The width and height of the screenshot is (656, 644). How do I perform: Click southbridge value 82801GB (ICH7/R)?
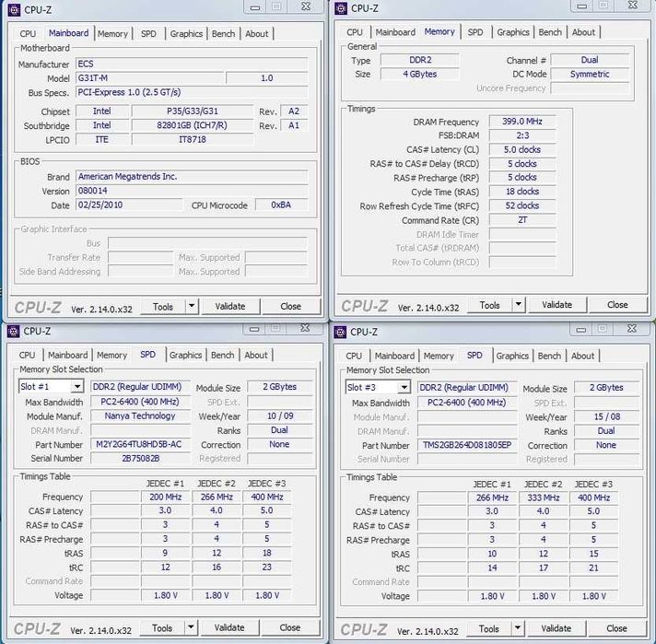[192, 125]
